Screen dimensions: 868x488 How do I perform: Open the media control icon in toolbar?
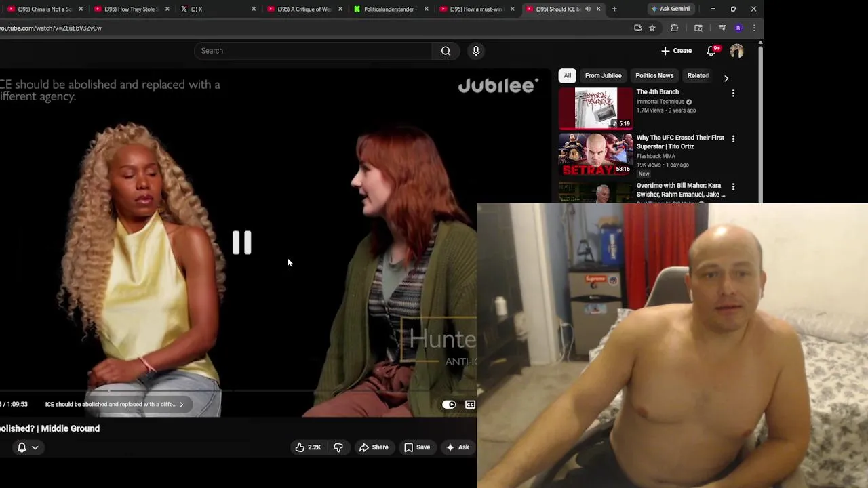tap(722, 28)
